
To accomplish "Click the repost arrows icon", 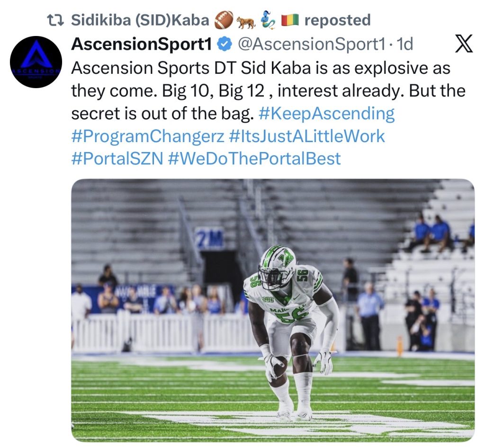I will [x=58, y=20].
